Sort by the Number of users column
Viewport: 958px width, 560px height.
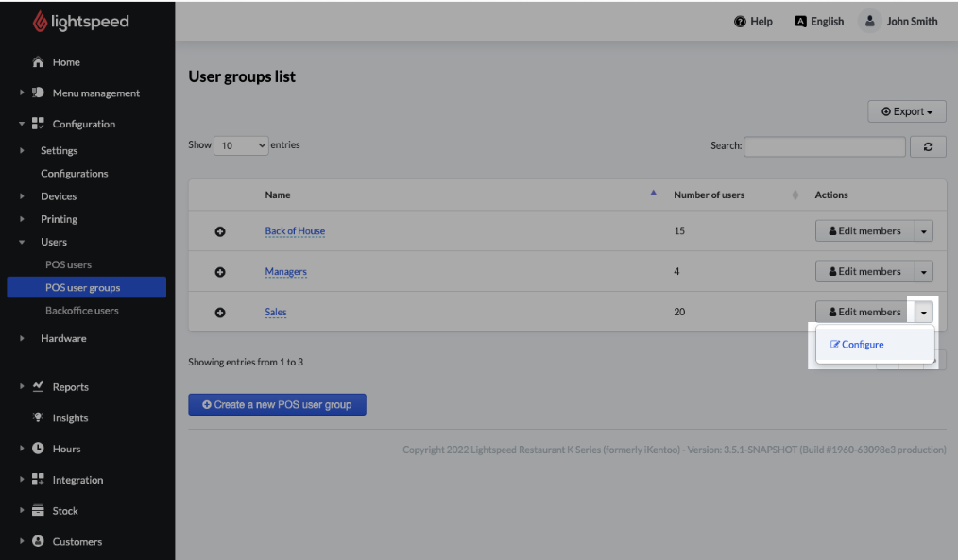[709, 195]
